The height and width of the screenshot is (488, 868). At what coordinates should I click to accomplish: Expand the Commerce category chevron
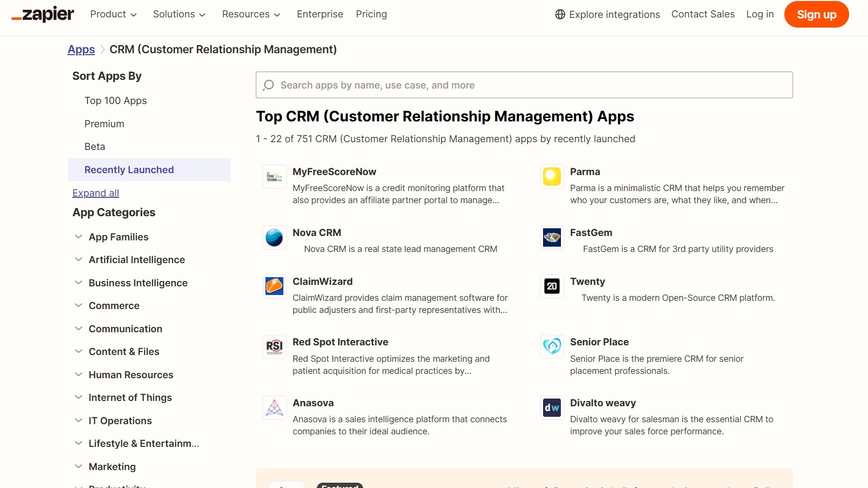tap(78, 305)
